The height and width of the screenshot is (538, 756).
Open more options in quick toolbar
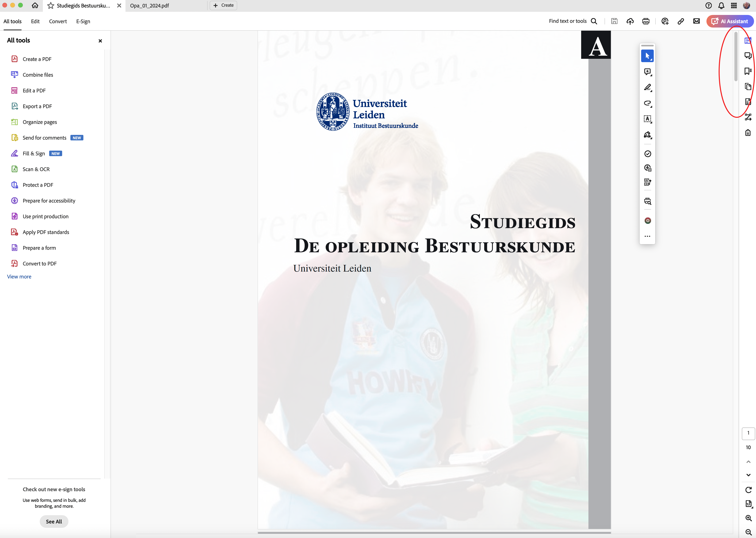(647, 237)
